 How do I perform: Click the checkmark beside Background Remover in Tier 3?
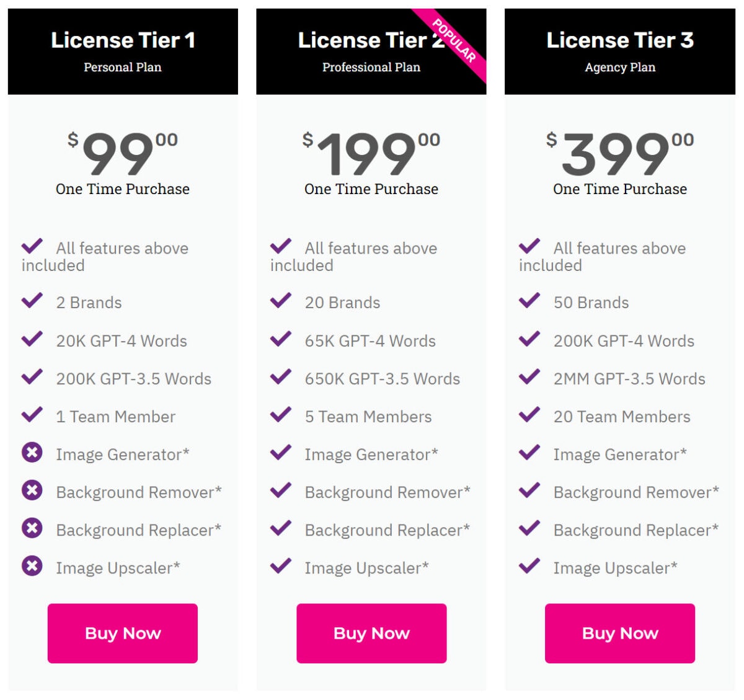point(530,490)
